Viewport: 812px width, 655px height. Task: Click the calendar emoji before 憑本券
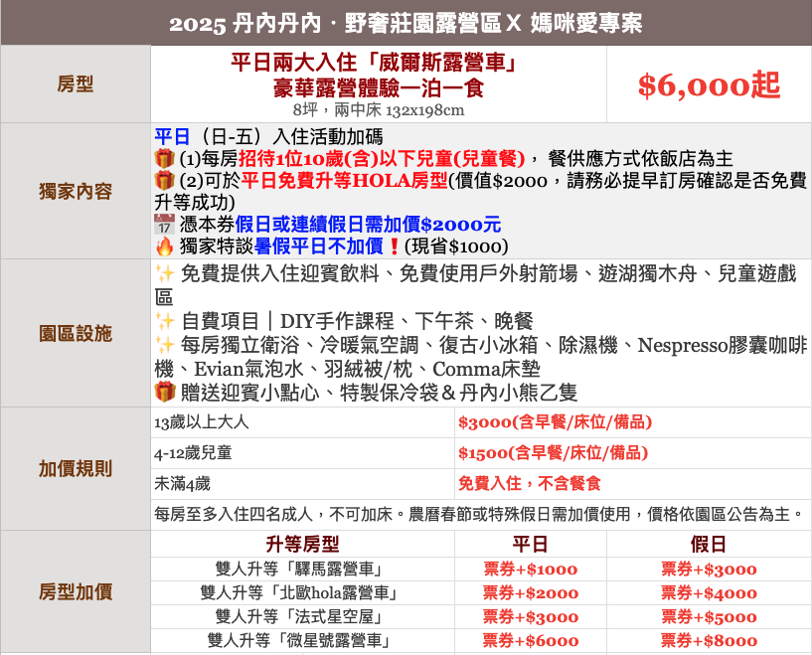click(164, 225)
